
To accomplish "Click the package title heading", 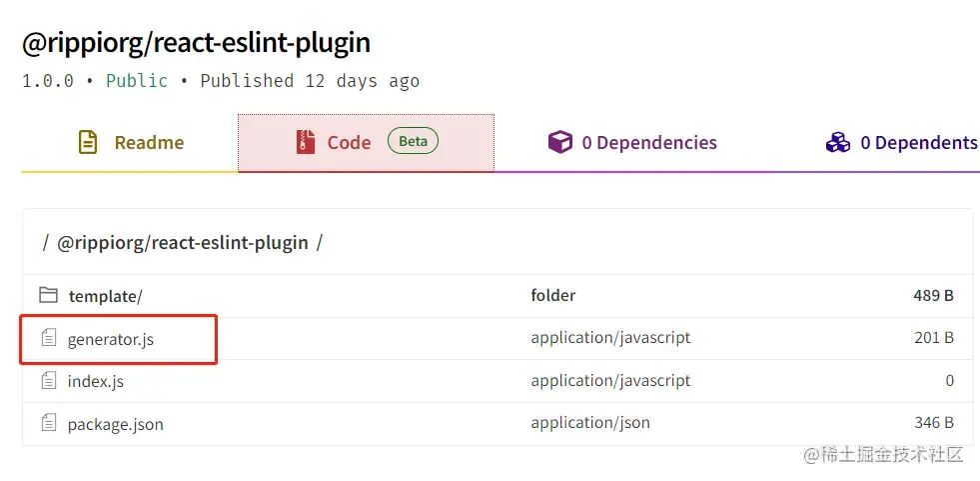I will coord(197,43).
